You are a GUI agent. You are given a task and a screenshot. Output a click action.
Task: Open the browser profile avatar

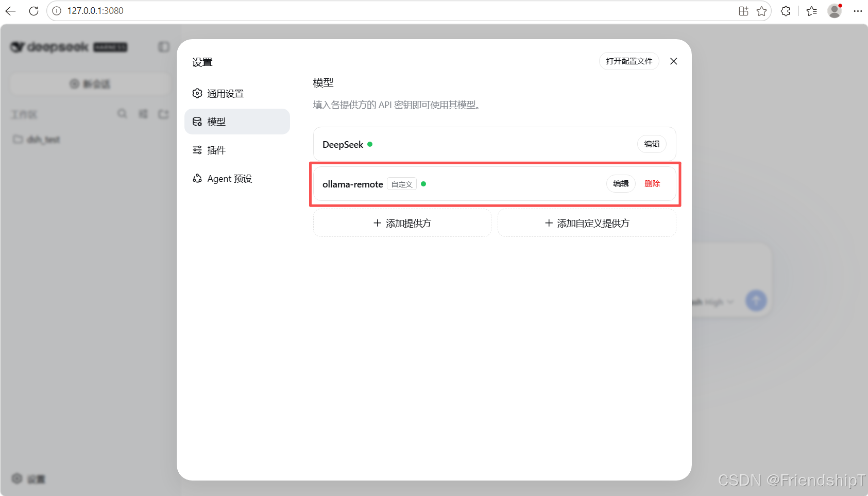pos(835,10)
